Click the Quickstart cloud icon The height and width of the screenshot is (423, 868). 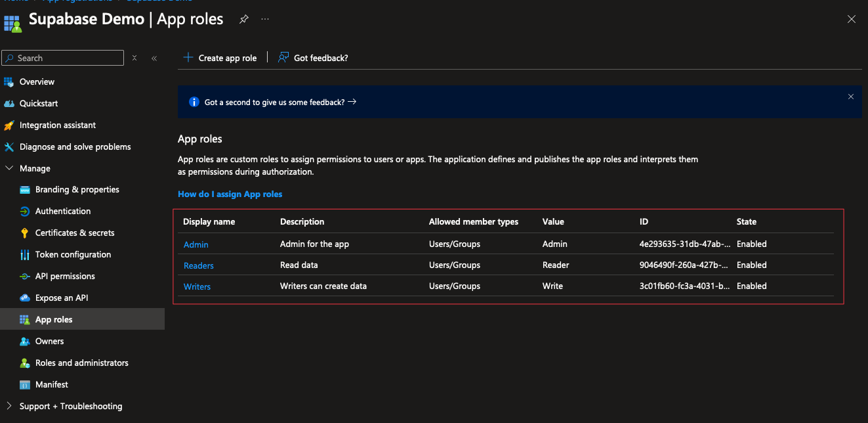(9, 104)
